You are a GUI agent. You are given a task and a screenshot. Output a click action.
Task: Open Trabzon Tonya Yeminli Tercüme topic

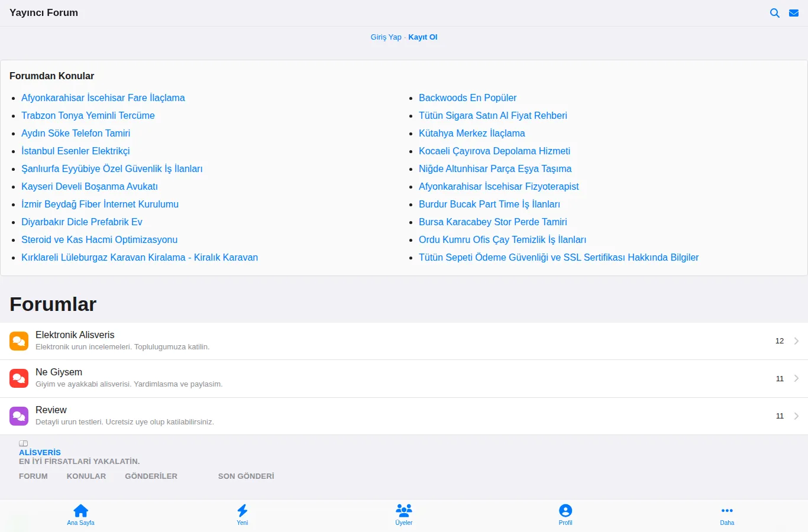[88, 115]
